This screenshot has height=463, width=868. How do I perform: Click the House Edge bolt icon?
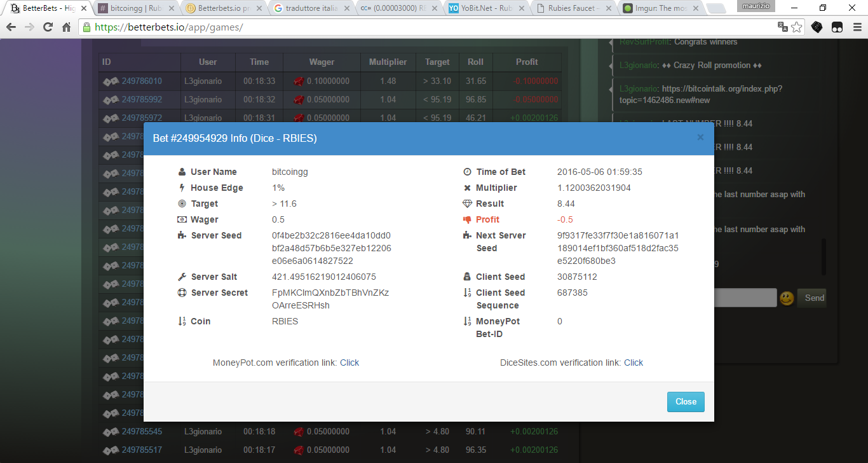[182, 188]
